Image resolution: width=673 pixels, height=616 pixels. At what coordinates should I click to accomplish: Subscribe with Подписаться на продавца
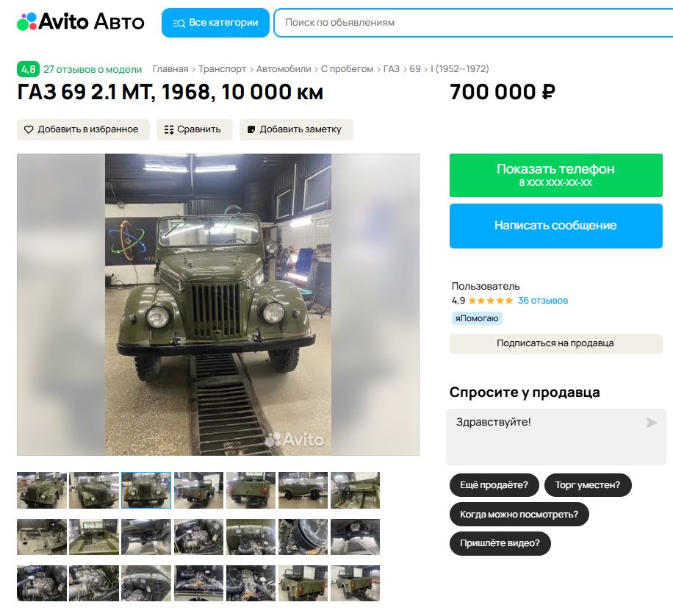tap(556, 344)
